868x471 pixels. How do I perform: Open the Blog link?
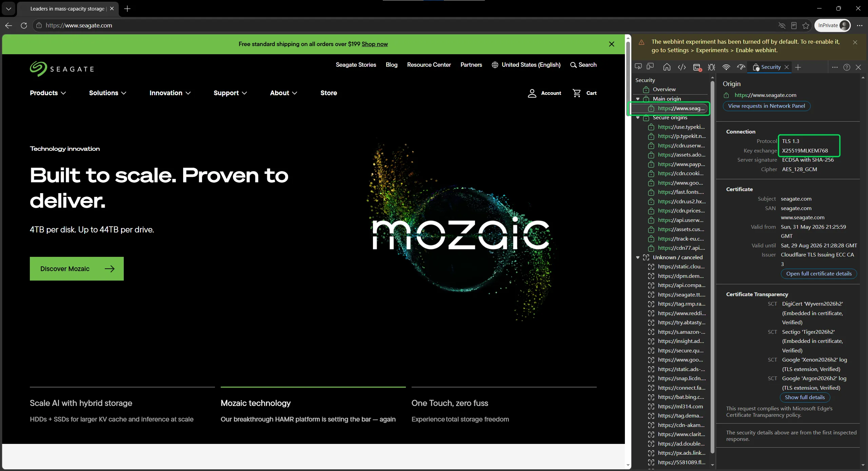[392, 65]
